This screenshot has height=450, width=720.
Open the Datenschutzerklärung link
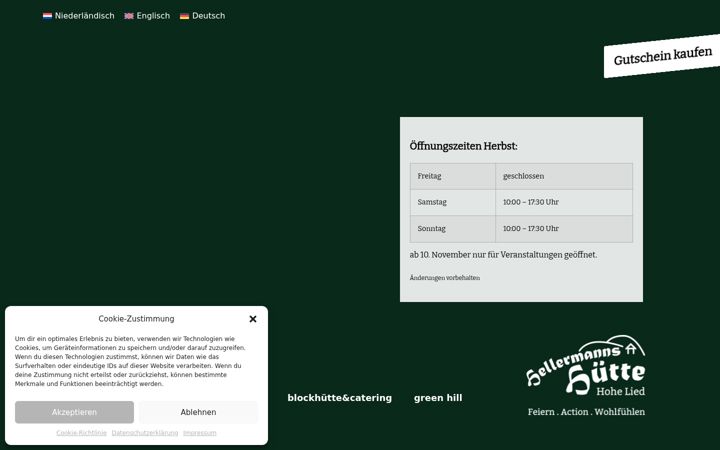point(145,433)
